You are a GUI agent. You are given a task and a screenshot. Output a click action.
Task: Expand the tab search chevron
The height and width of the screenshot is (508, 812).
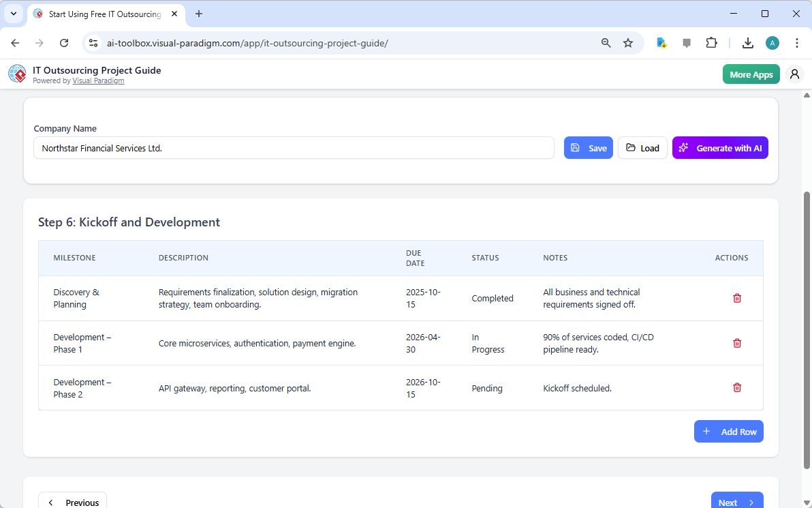(13, 14)
